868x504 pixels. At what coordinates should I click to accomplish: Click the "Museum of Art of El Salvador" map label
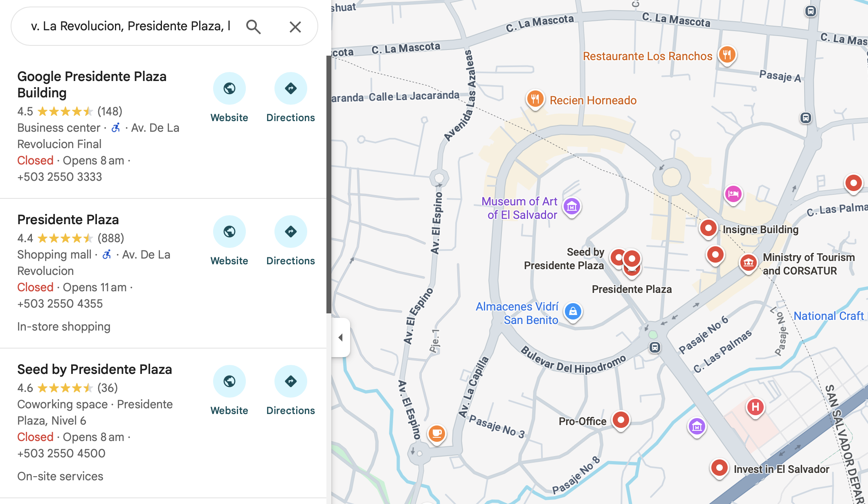click(x=519, y=208)
